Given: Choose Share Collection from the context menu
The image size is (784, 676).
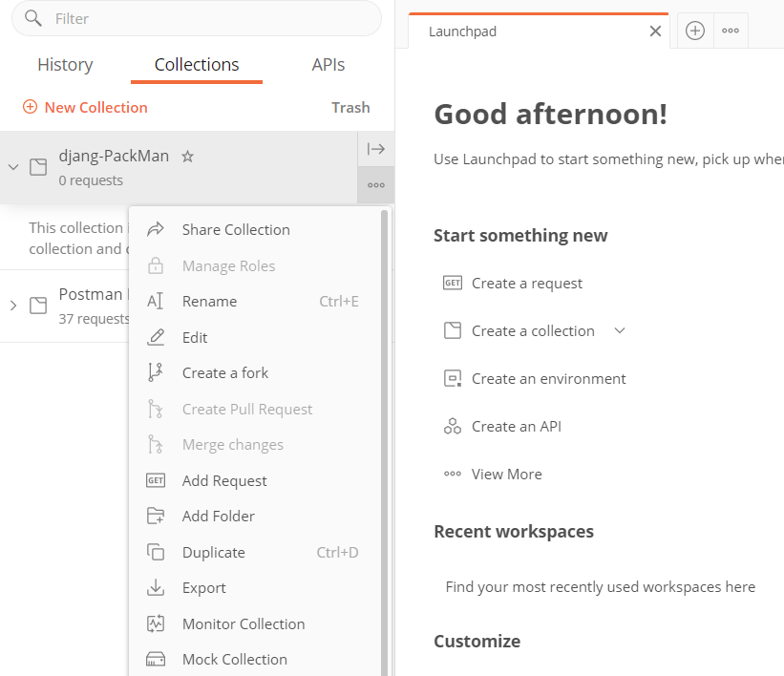Looking at the screenshot, I should pos(255,229).
